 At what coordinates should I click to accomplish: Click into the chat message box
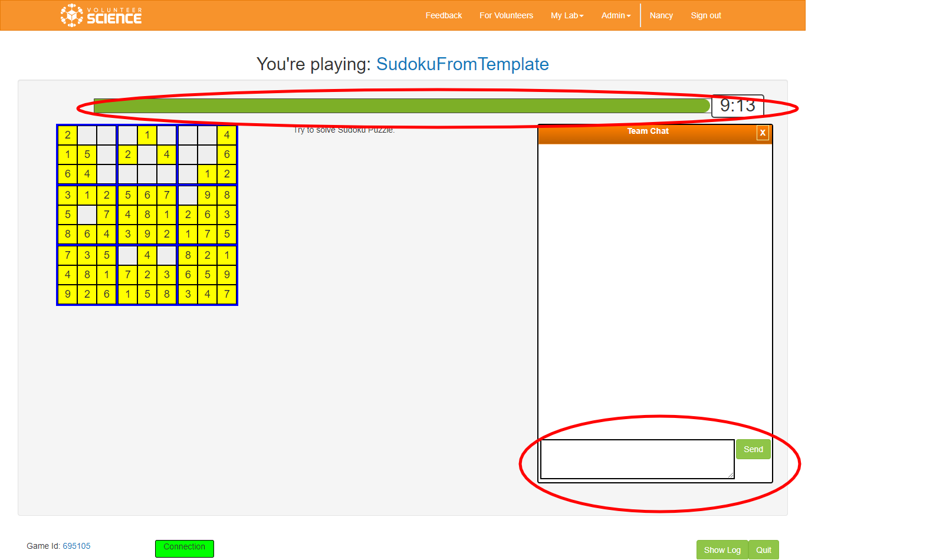click(637, 459)
